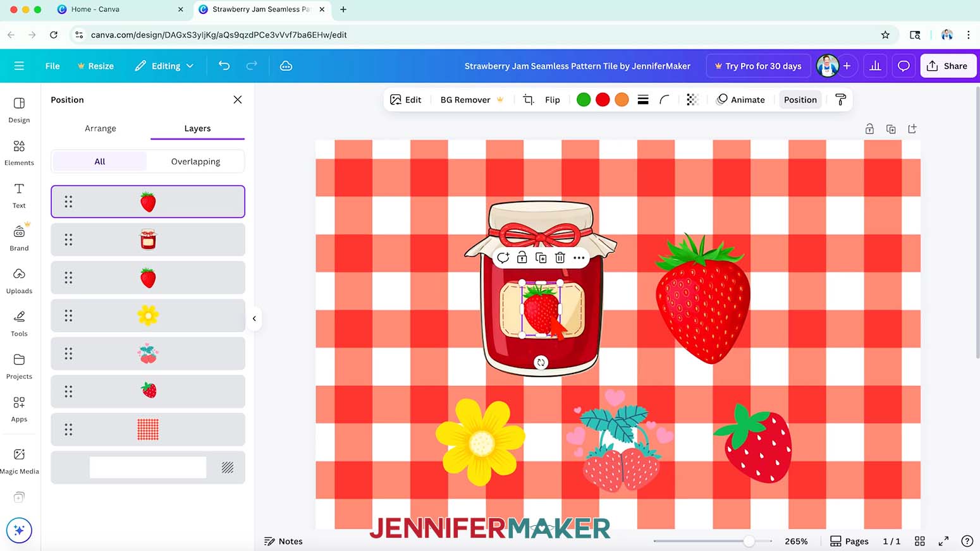Click the Share button
980x551 pixels.
click(x=948, y=66)
